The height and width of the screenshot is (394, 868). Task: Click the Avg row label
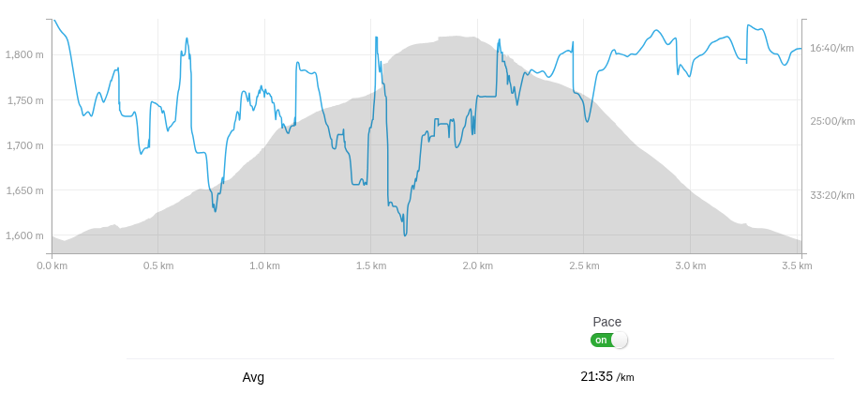click(x=253, y=377)
